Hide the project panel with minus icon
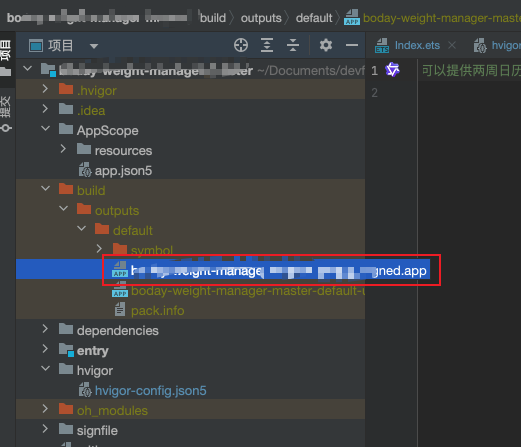This screenshot has width=521, height=447. coord(352,45)
